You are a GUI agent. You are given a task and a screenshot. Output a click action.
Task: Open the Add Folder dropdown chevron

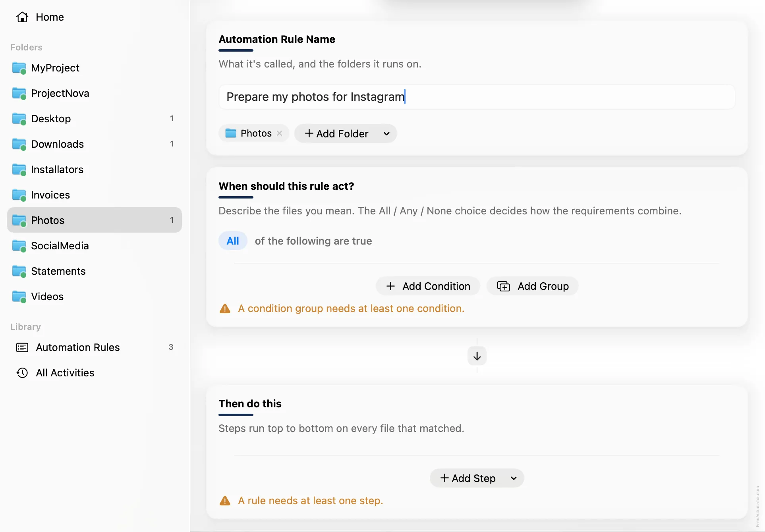[x=386, y=134]
